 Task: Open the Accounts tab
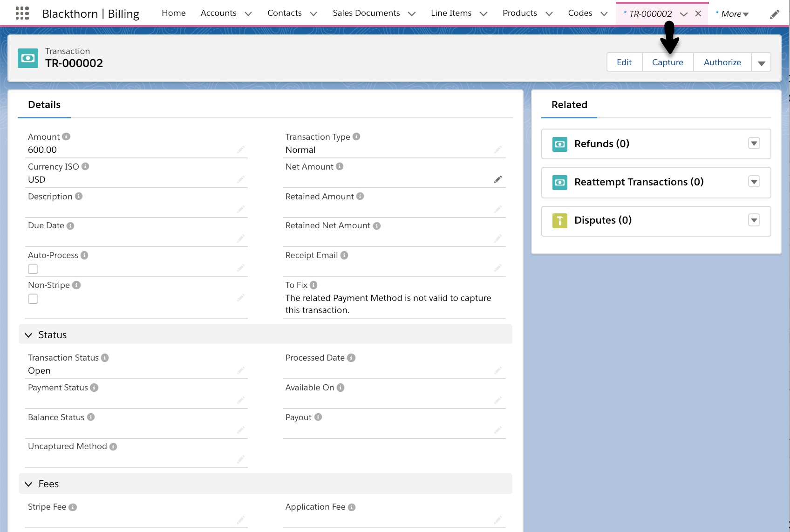pyautogui.click(x=218, y=13)
